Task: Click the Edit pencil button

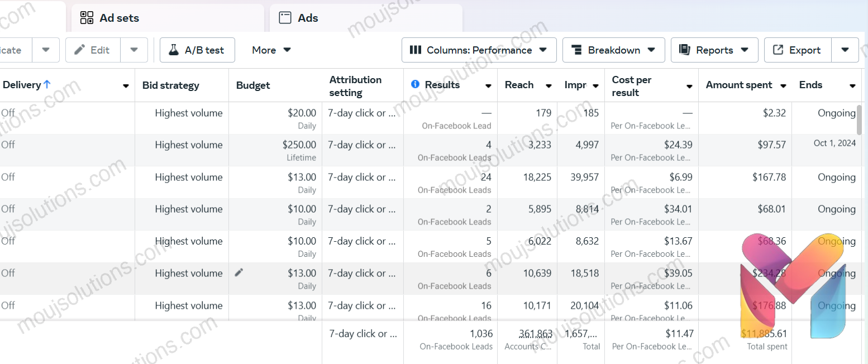Action: pyautogui.click(x=93, y=50)
